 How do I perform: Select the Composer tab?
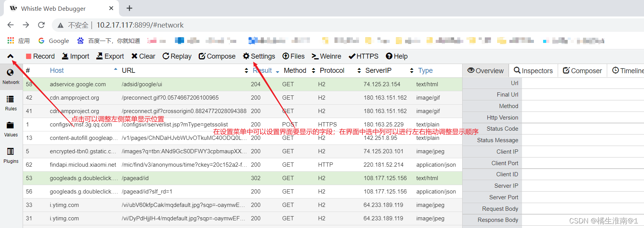[x=582, y=71]
